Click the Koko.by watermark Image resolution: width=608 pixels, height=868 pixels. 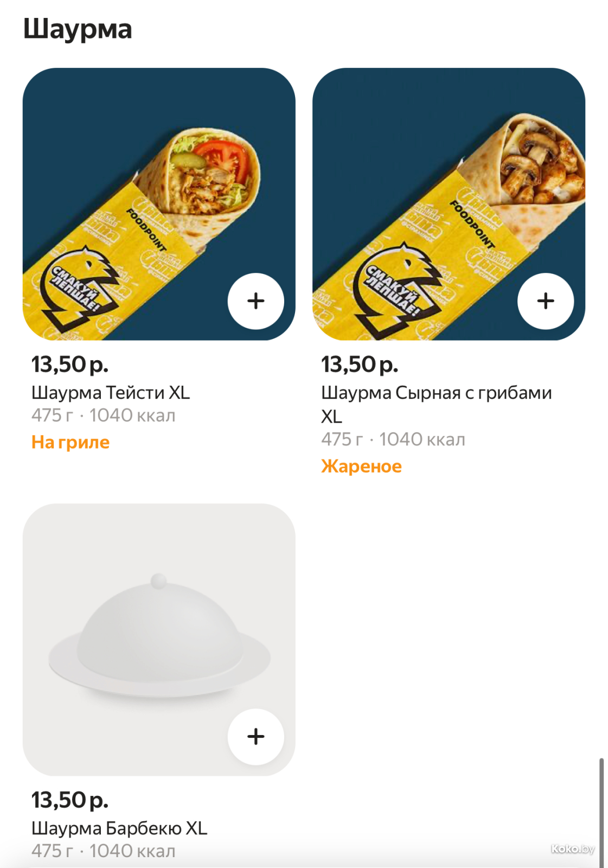pos(572,849)
